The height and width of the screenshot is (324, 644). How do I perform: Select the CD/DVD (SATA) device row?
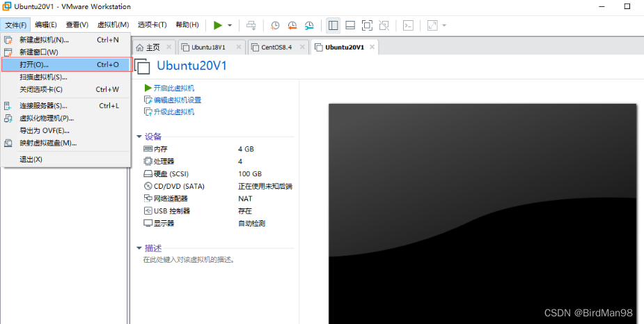(x=218, y=186)
